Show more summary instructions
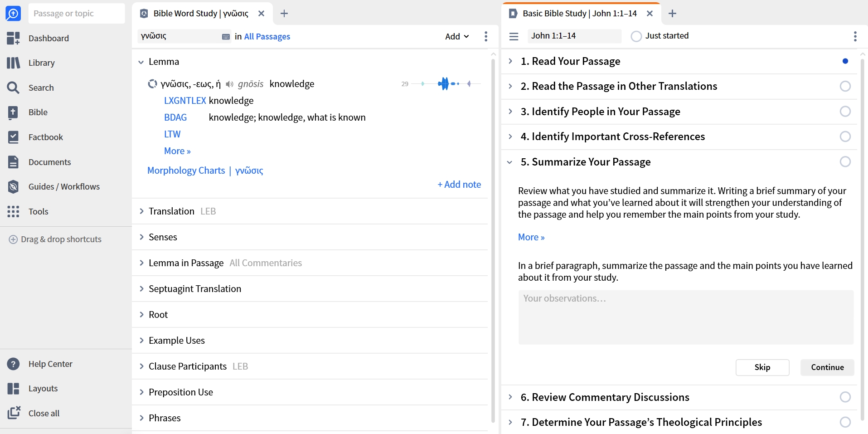 pyautogui.click(x=531, y=237)
